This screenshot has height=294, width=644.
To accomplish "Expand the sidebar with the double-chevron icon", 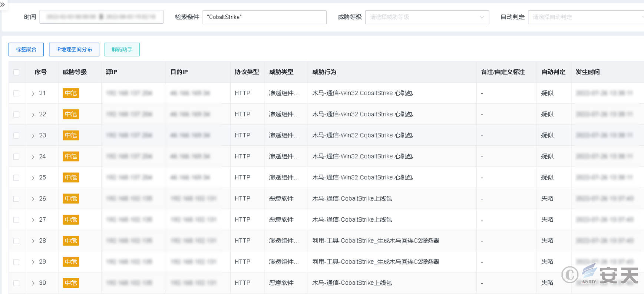I will pyautogui.click(x=3, y=5).
